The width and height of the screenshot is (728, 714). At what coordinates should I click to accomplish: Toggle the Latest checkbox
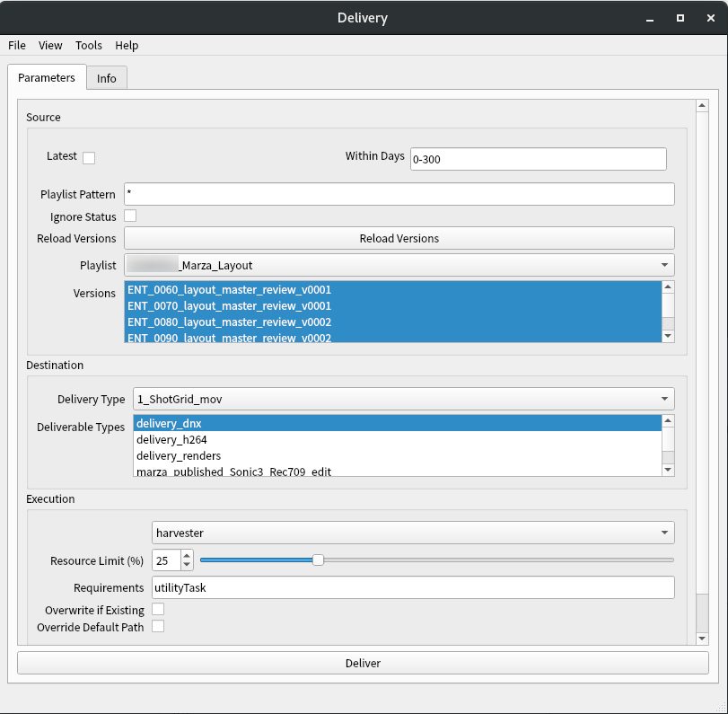[x=89, y=158]
